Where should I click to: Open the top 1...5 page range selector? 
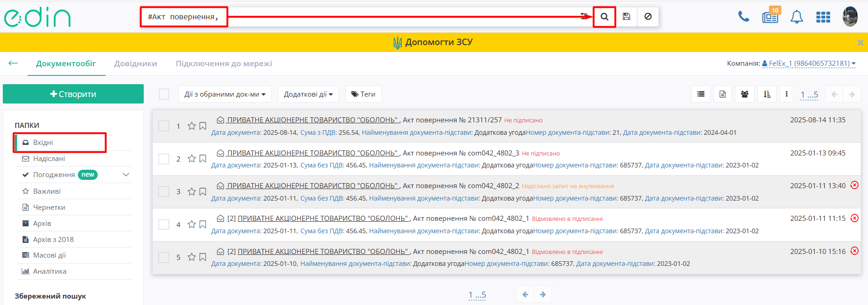coord(809,95)
